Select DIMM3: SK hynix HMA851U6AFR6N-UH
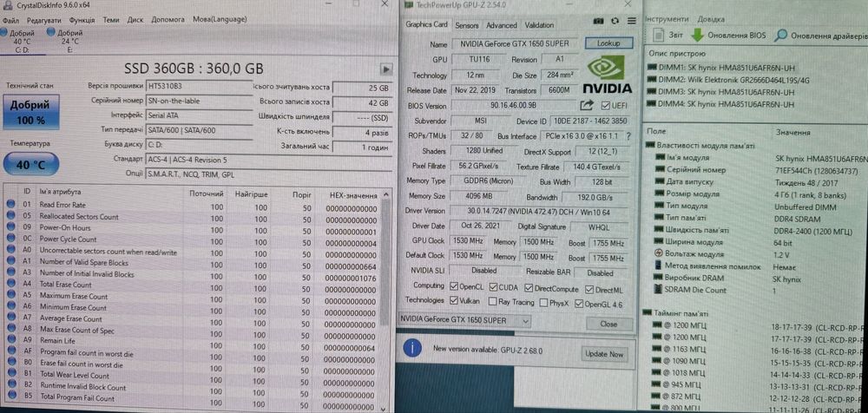Viewport: 868px width, 413px height. (721, 92)
